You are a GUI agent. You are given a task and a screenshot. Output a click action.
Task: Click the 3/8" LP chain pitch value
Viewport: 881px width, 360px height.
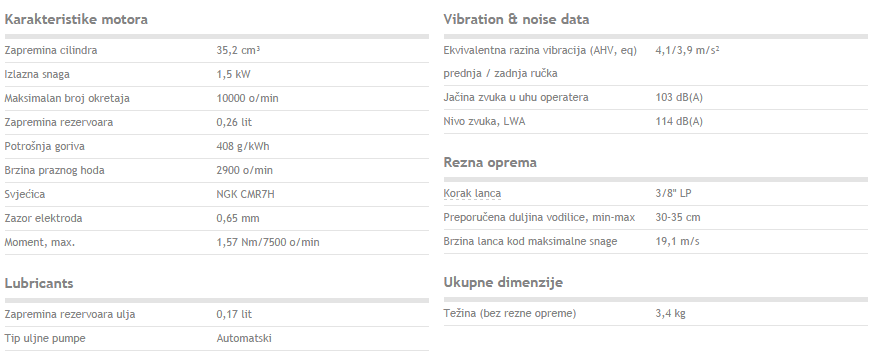(673, 193)
